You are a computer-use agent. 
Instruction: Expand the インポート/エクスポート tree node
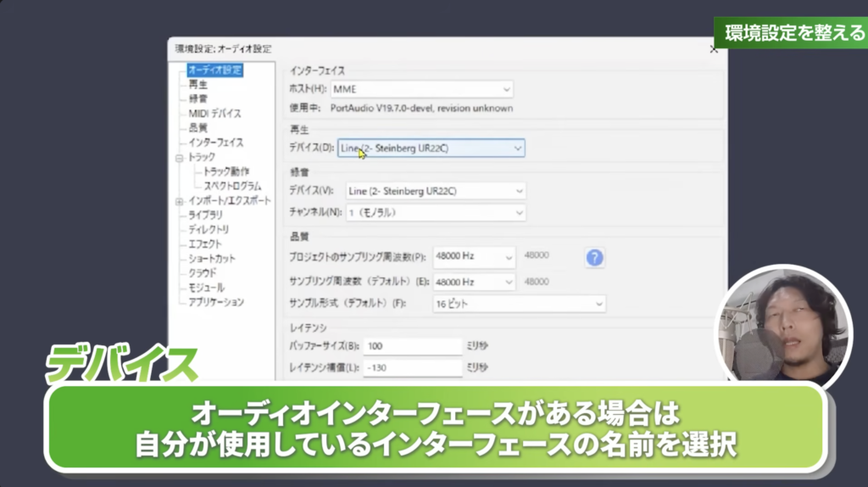click(x=180, y=201)
